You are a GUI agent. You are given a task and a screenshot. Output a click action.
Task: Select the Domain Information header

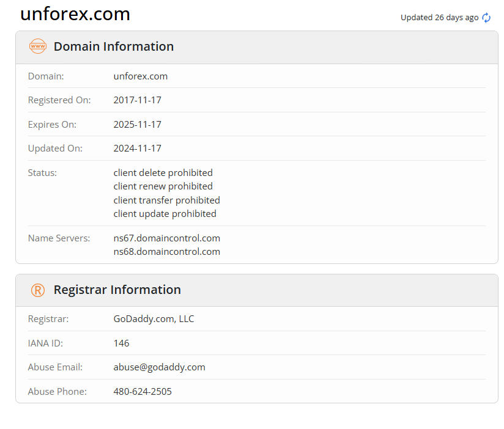pos(114,46)
